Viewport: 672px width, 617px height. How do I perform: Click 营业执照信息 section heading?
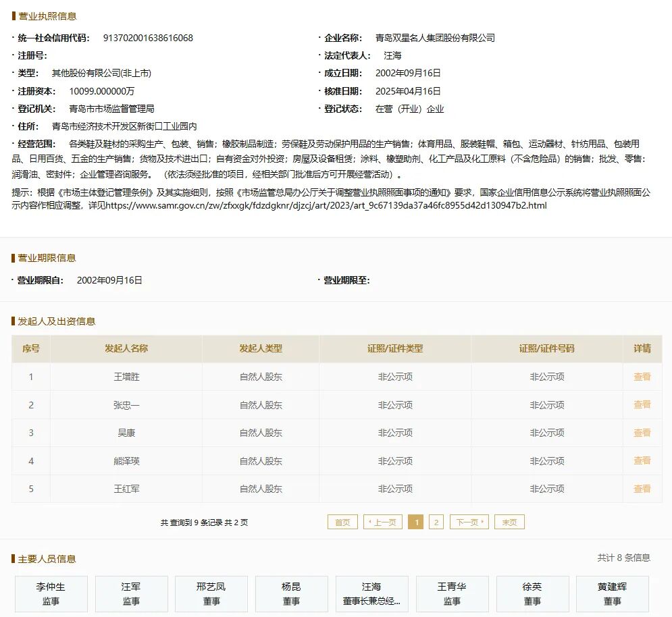(x=47, y=16)
